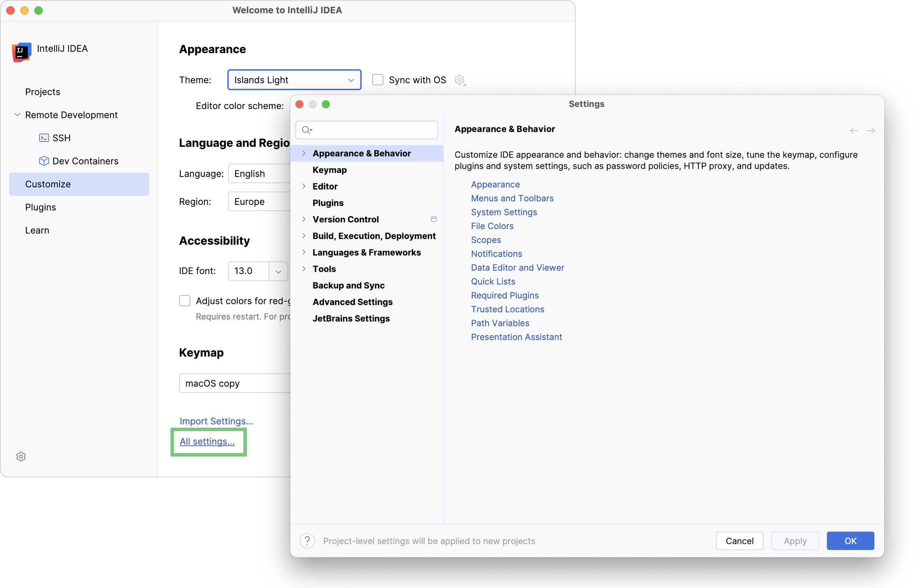Open the Presentation Assistant link
Screen dimensions: 915x588
(516, 337)
